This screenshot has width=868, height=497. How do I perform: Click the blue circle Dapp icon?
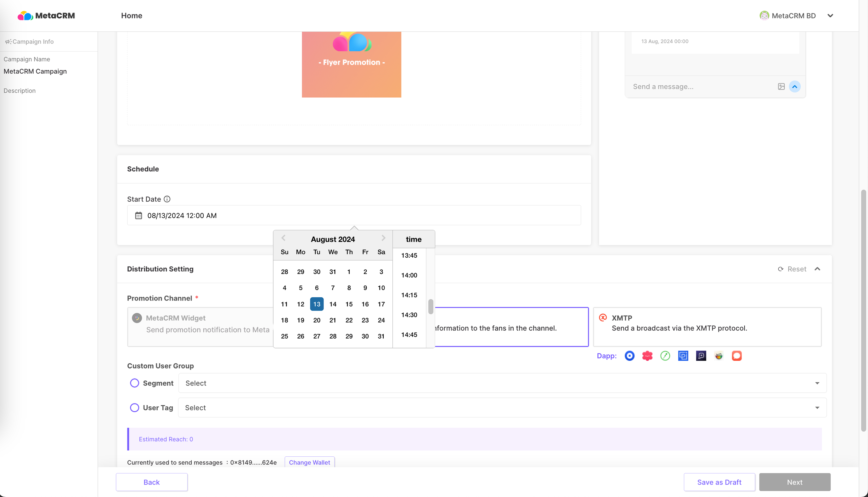coord(629,356)
